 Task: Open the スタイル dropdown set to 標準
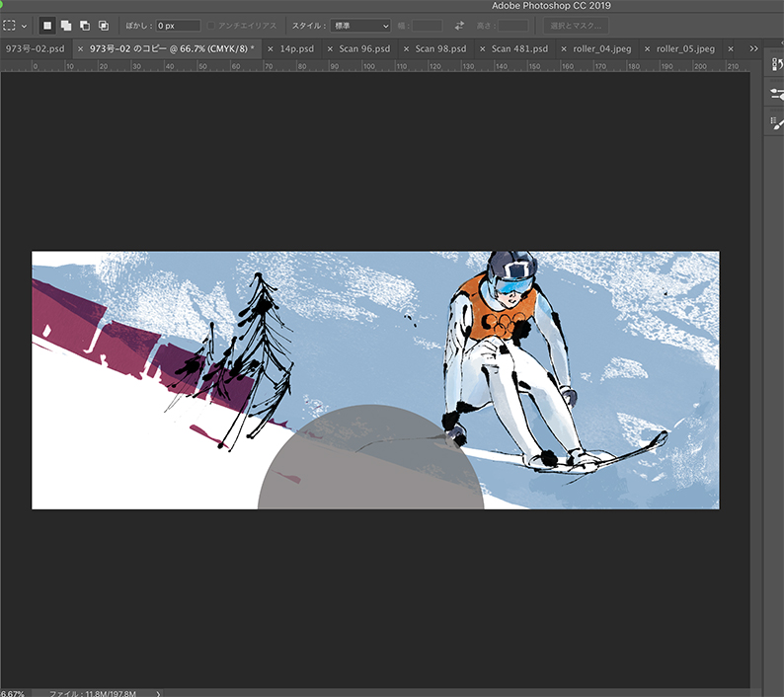tap(360, 25)
